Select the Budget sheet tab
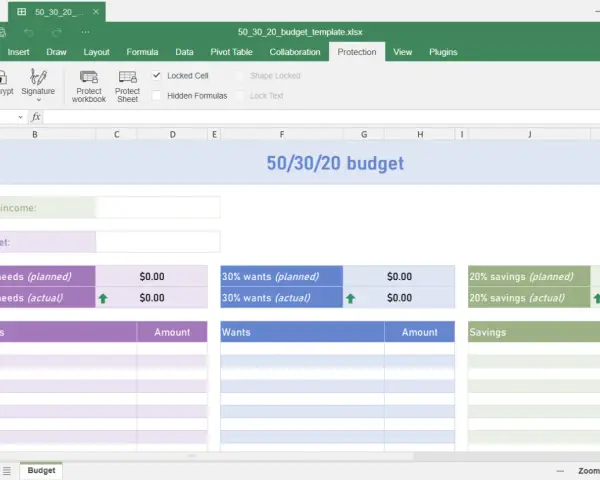Viewport: 600px width, 480px height. click(41, 470)
